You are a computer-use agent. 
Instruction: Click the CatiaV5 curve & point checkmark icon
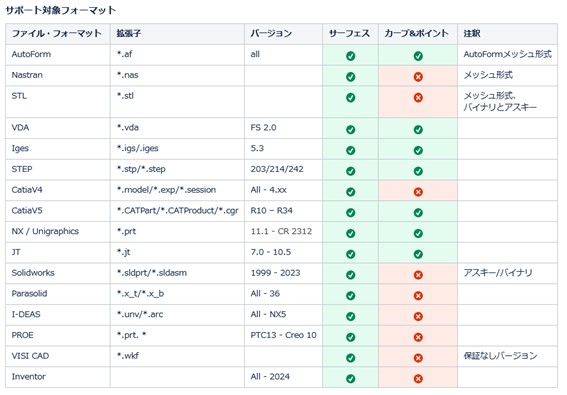coord(418,212)
